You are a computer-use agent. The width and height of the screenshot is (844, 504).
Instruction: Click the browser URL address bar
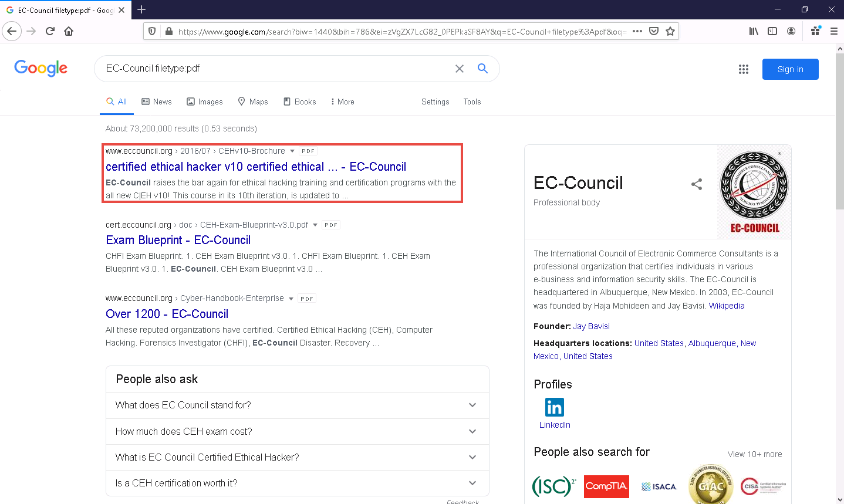[x=402, y=32]
